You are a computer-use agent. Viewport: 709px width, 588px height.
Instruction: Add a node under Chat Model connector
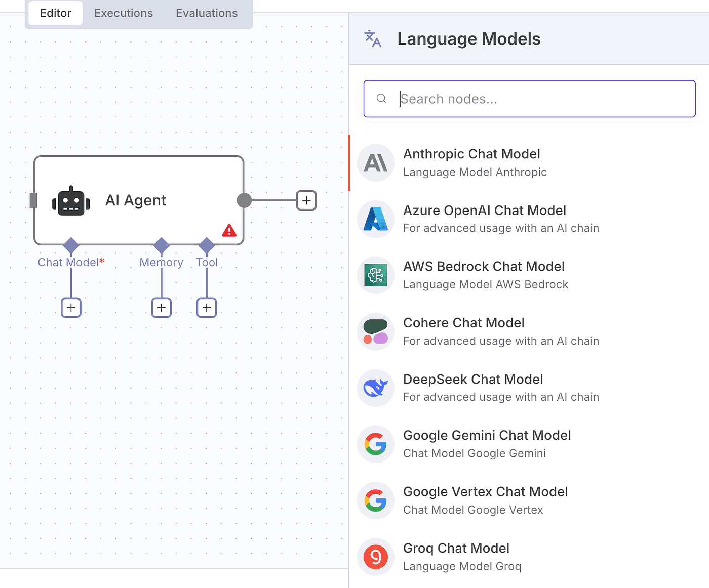tap(71, 308)
